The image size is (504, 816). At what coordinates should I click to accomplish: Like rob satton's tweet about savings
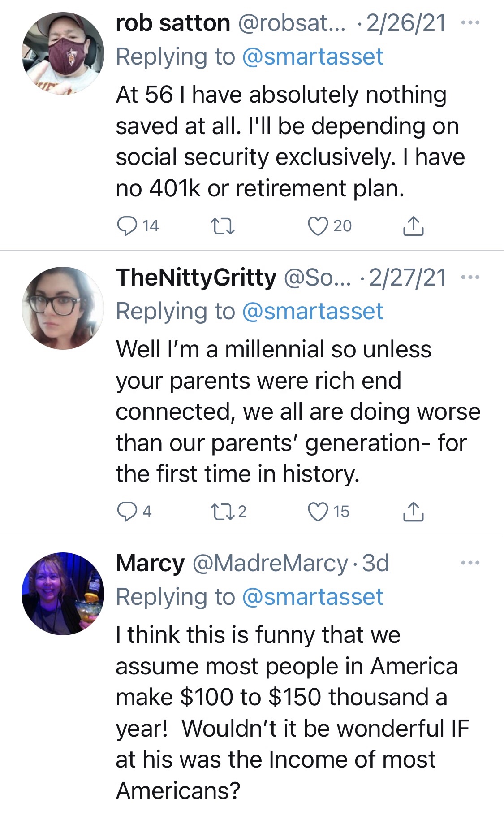tap(318, 226)
